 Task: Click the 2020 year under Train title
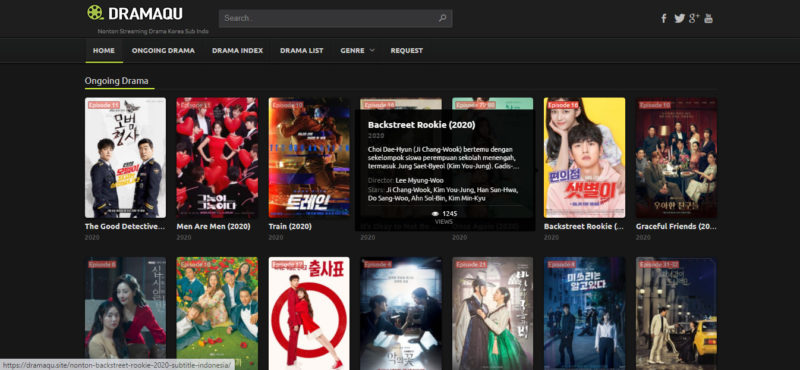(276, 238)
